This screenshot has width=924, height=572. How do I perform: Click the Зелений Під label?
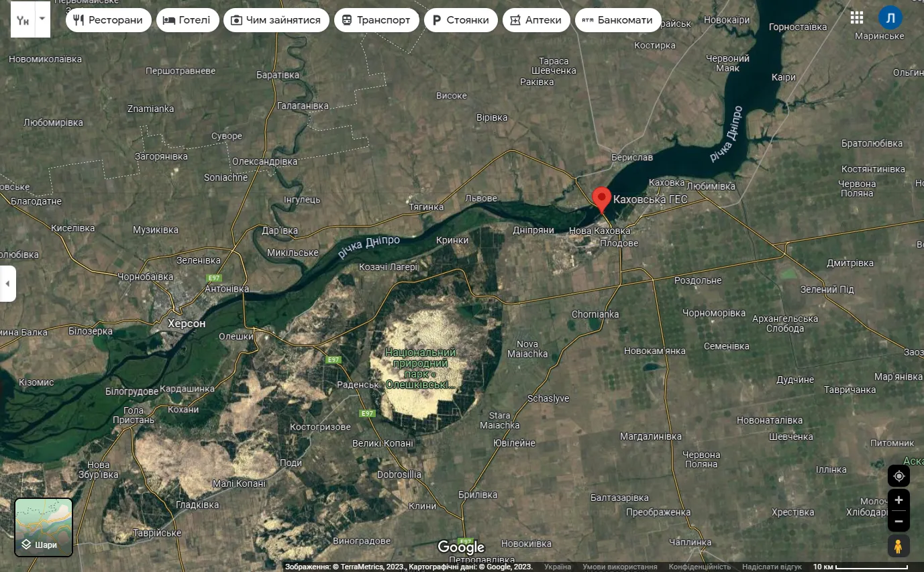[827, 290]
